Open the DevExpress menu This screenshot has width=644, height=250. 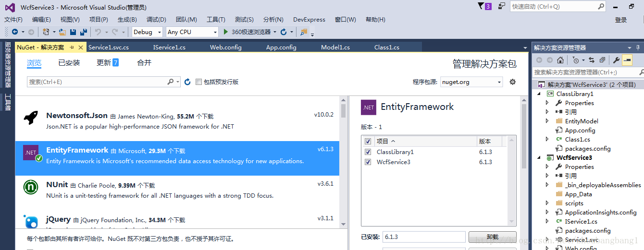coord(309,20)
